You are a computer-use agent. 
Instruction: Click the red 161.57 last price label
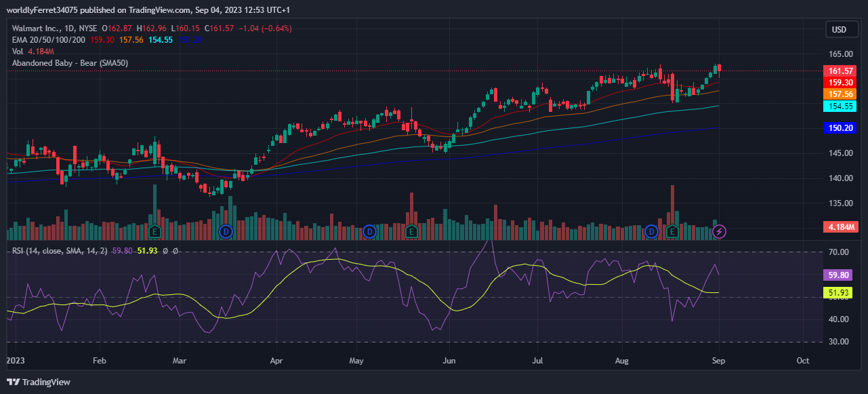(840, 71)
